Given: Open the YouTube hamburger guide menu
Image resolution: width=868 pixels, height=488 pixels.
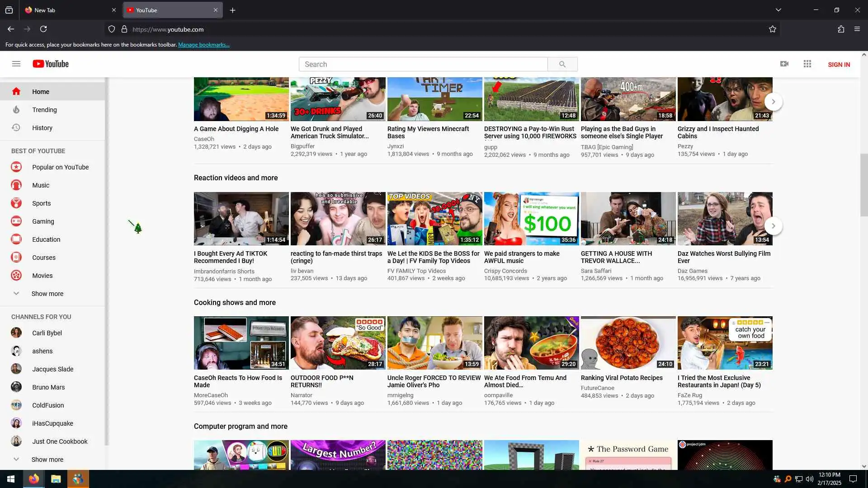Looking at the screenshot, I should pyautogui.click(x=16, y=64).
